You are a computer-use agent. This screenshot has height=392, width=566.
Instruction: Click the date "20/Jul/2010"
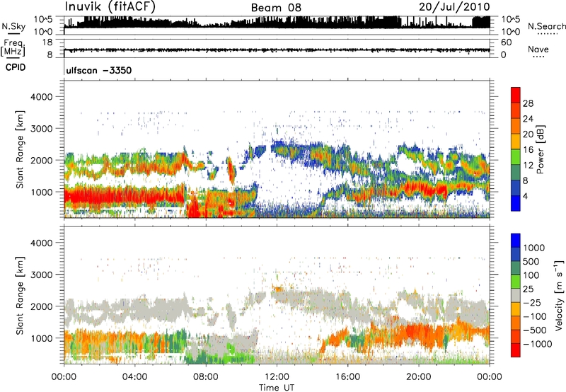pyautogui.click(x=454, y=6)
